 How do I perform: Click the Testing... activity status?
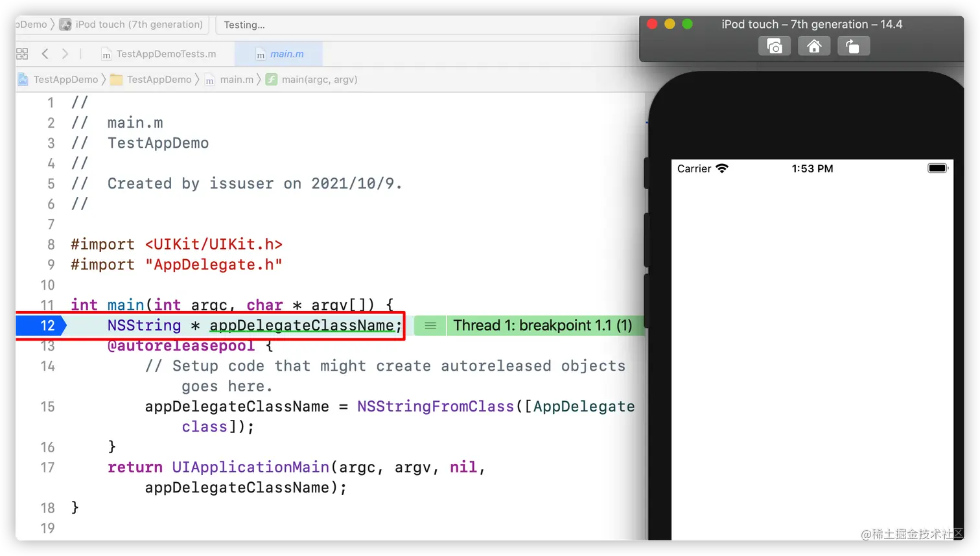coord(244,25)
